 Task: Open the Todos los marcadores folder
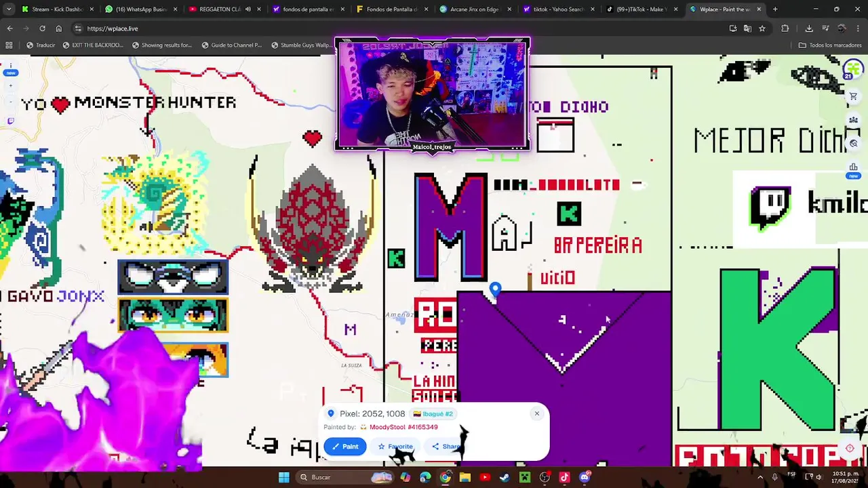[x=830, y=45]
